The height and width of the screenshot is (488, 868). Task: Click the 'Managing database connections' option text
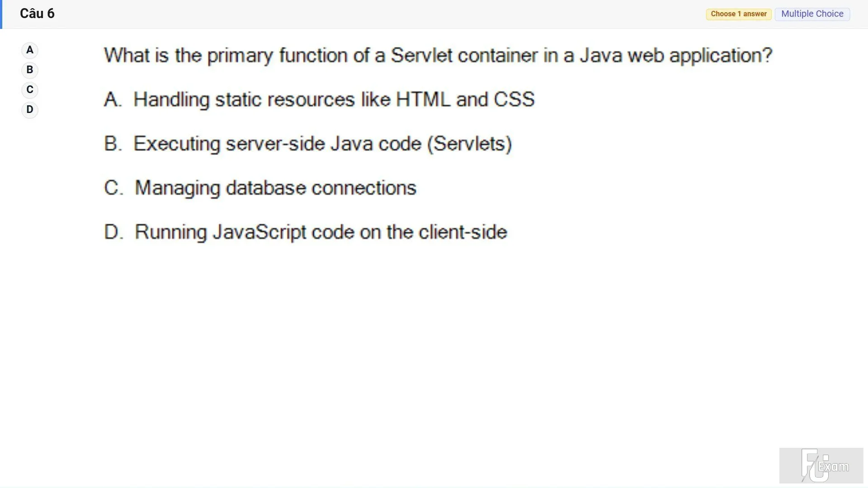276,188
